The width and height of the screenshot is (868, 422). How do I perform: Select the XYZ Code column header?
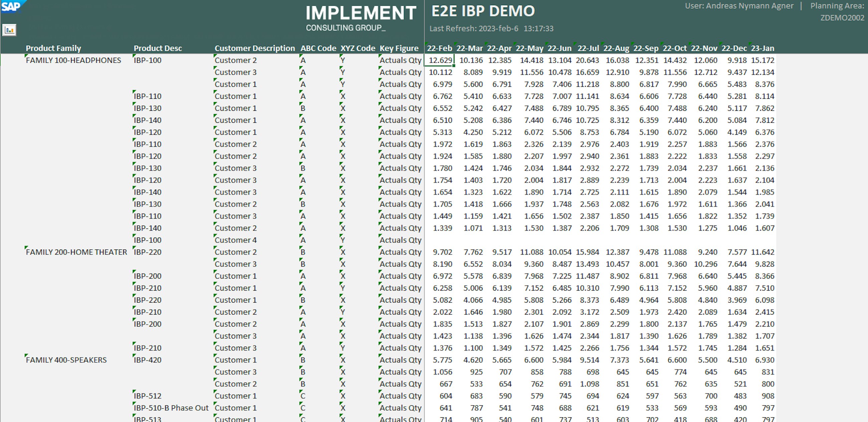pos(358,48)
